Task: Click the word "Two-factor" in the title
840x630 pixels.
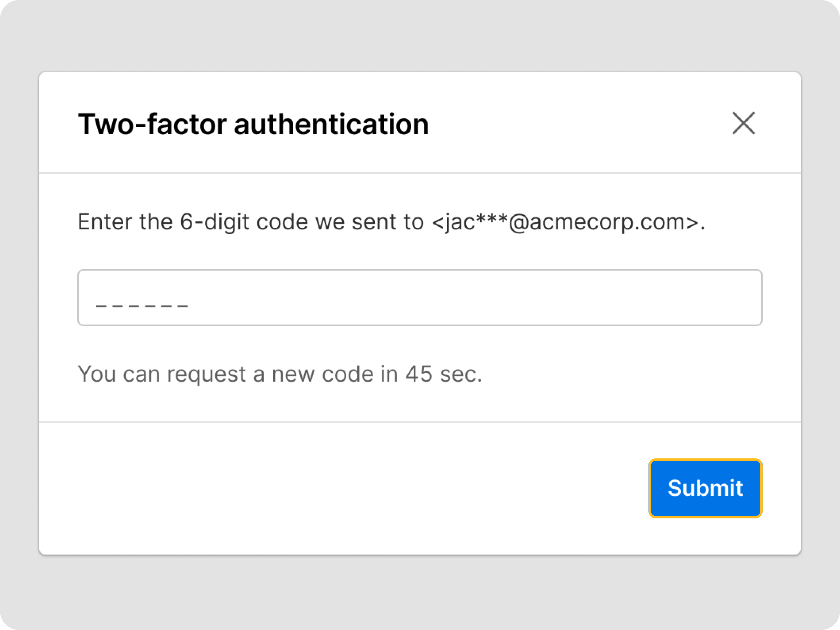Action: point(152,124)
